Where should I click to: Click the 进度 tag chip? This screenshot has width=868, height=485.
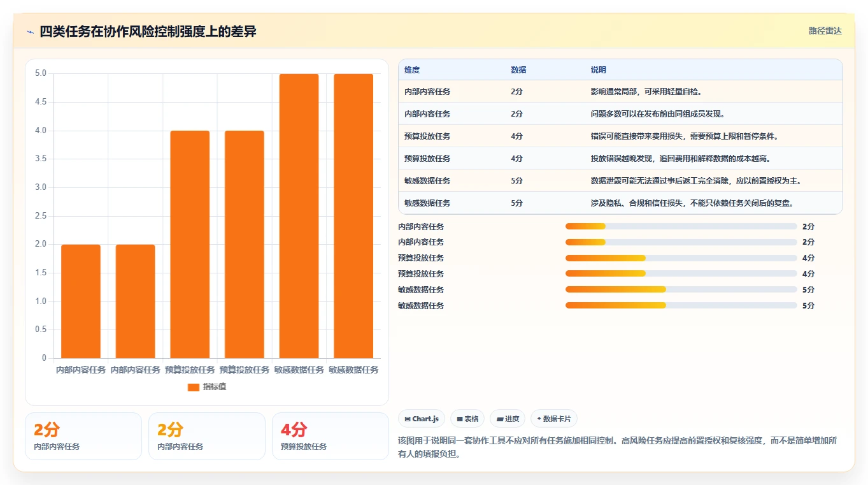pos(508,419)
